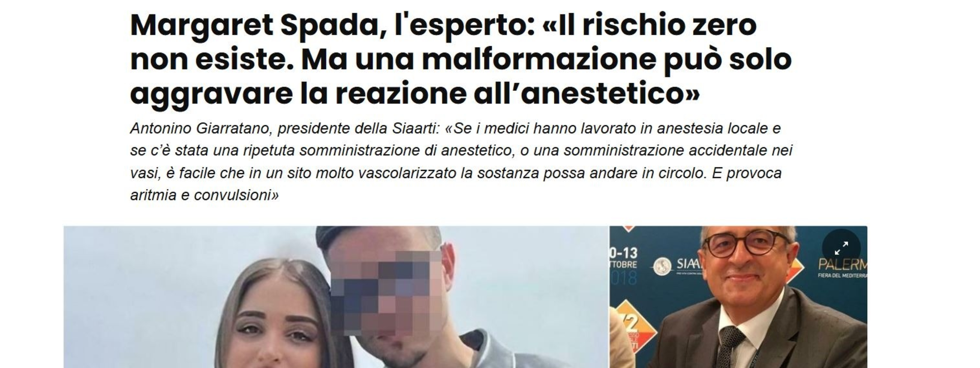
Task: Expand the article image to fullscreen
Action: [x=841, y=248]
